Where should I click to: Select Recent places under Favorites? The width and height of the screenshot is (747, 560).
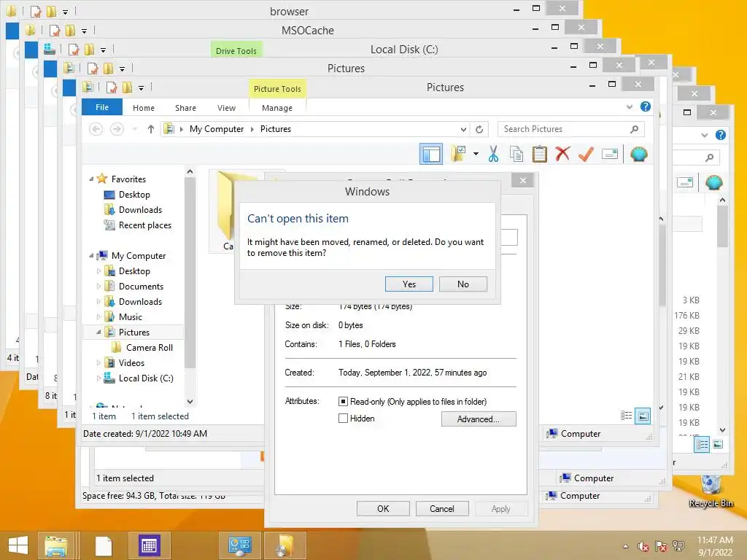(145, 225)
